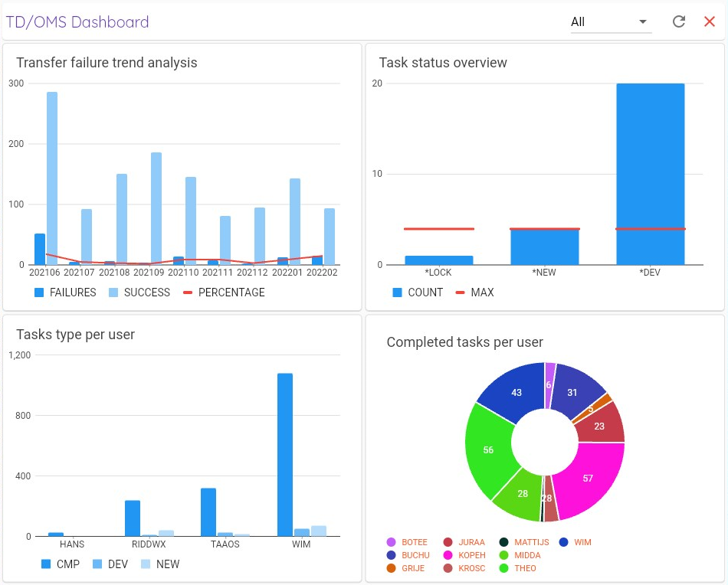Select the CMP legend item
Viewport: 728px width, 585px height.
(60, 564)
